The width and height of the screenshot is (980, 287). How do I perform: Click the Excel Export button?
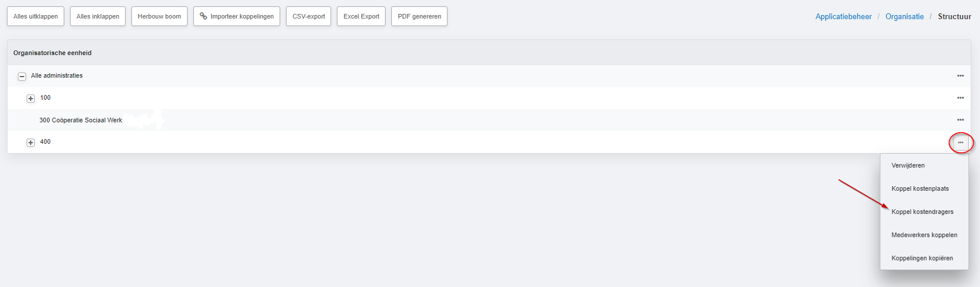pyautogui.click(x=361, y=16)
